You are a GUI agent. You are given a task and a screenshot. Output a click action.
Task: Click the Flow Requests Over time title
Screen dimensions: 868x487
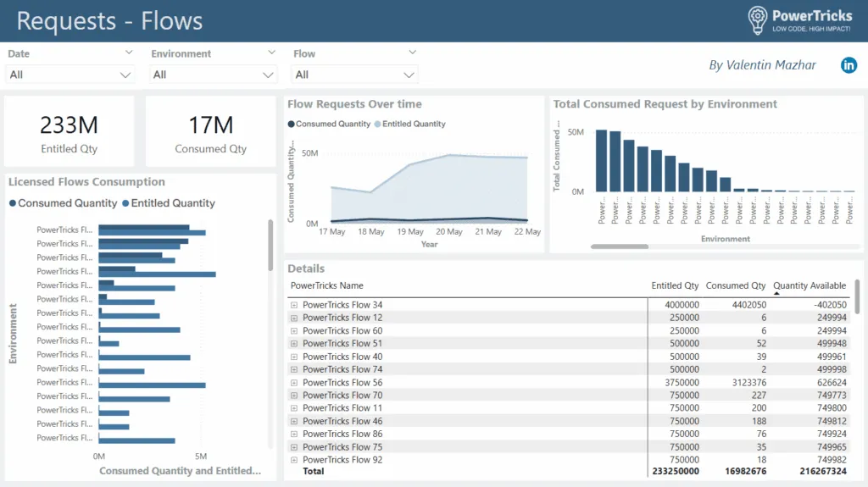[x=354, y=104]
